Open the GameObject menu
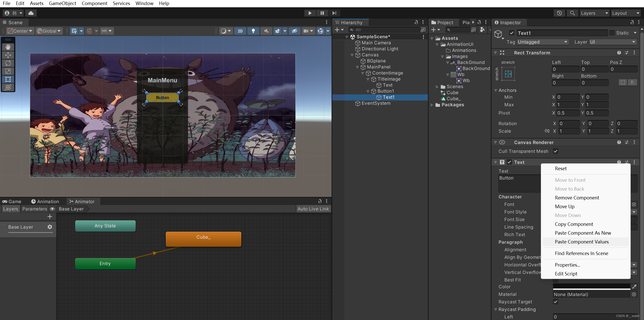Screen dimensions: 644x320 (x=62, y=3)
